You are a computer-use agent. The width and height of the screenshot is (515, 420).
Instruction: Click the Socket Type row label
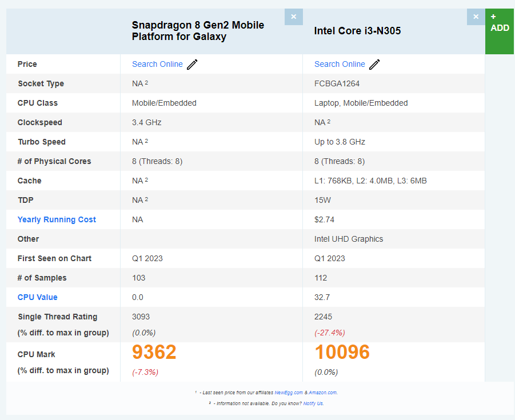(41, 83)
